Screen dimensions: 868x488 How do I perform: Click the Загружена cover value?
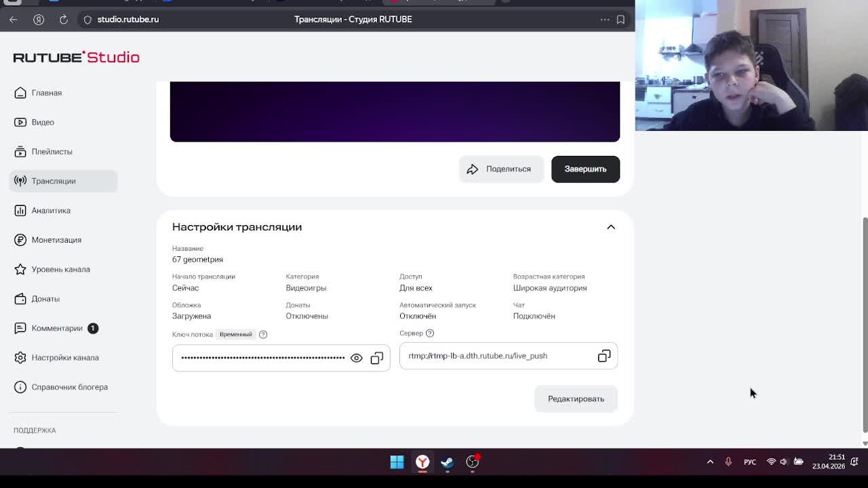[191, 316]
